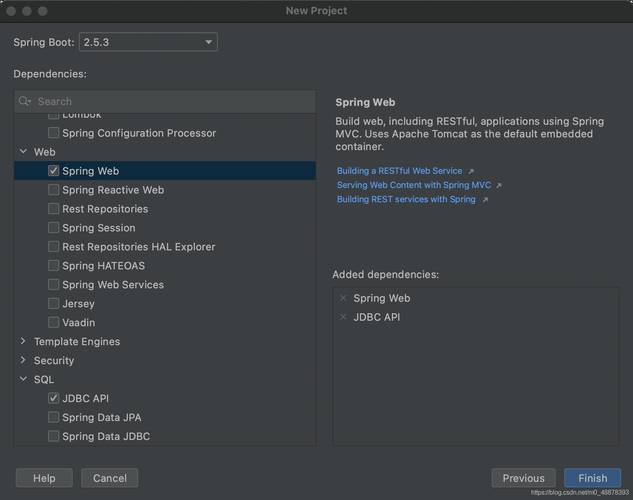
Task: Remove Spring Web from added dependencies
Action: coord(343,298)
